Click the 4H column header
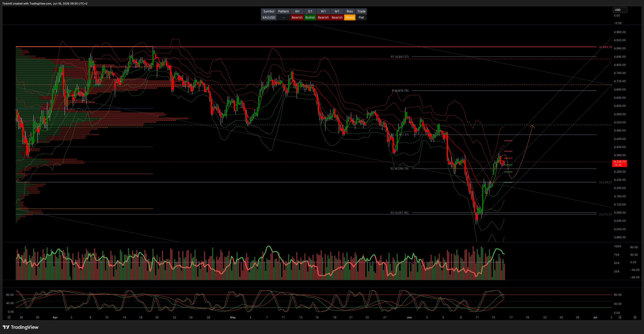 (x=297, y=11)
